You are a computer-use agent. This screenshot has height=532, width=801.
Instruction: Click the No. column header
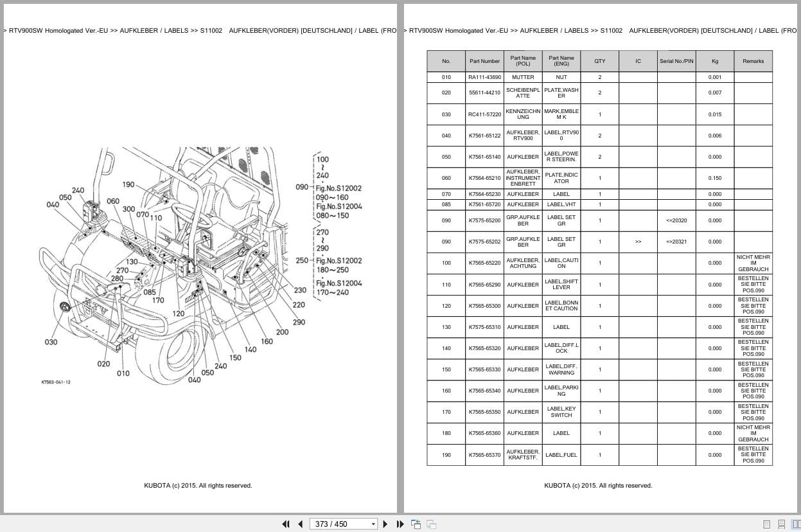coord(446,61)
